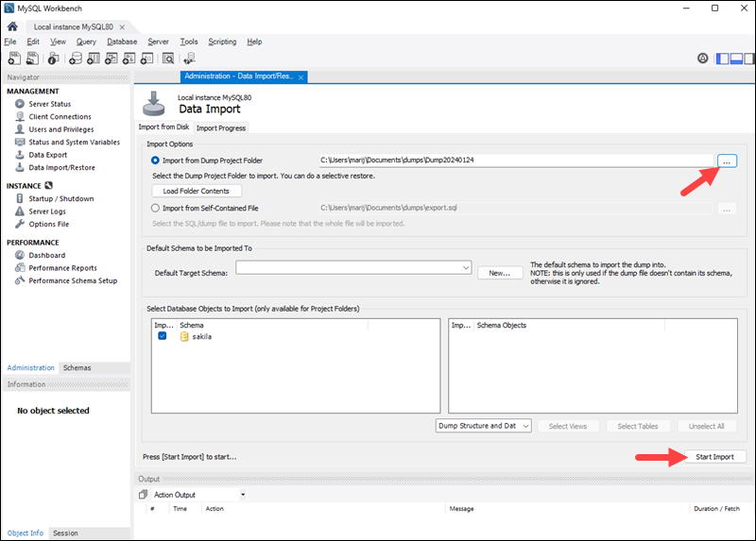Create a new table toolbar icon
The image size is (756, 541).
point(93,59)
